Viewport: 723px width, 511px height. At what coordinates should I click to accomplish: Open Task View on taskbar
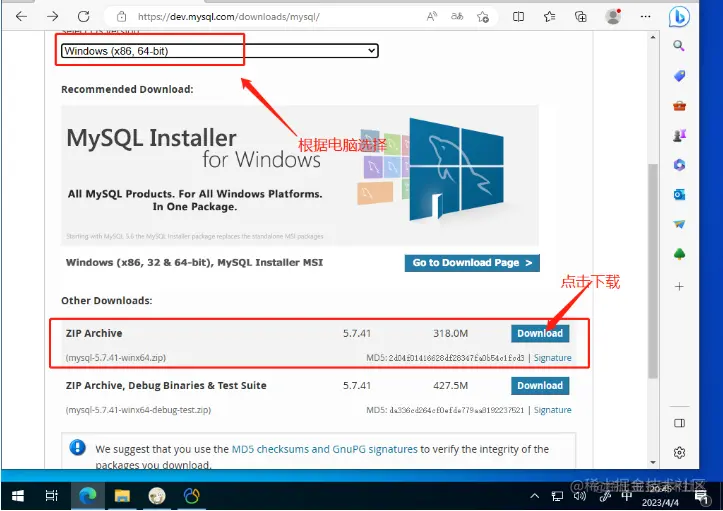point(52,496)
